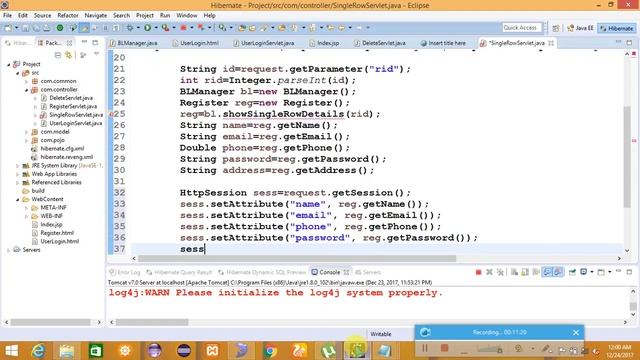Open the Run button dropdown arrow
The height and width of the screenshot is (360, 640).
point(156,28)
